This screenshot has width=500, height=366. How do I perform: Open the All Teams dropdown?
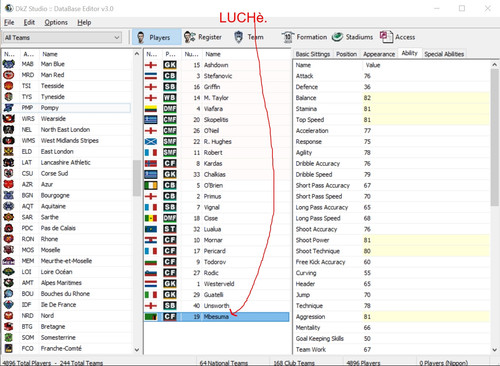pyautogui.click(x=62, y=37)
